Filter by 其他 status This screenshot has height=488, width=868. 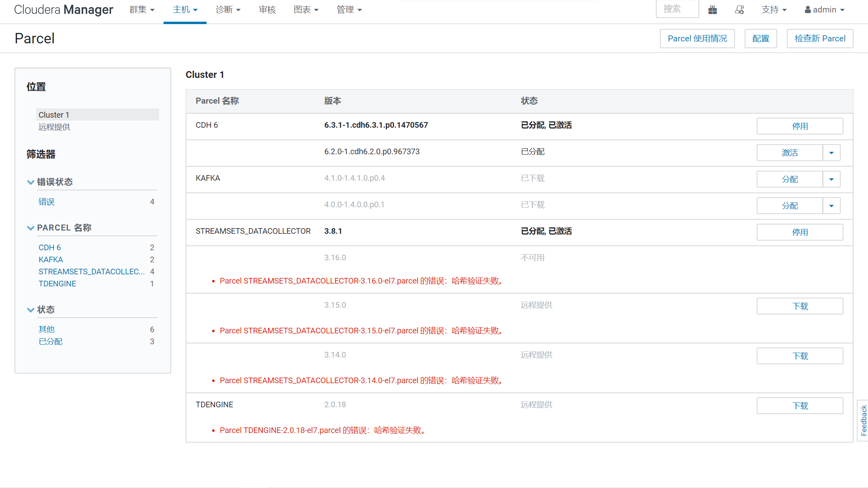click(x=47, y=329)
